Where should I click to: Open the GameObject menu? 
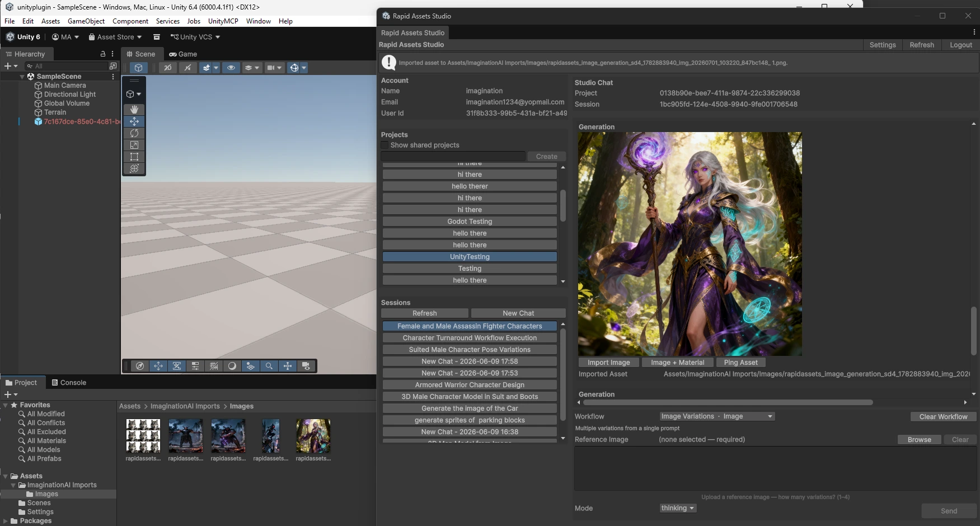[86, 21]
